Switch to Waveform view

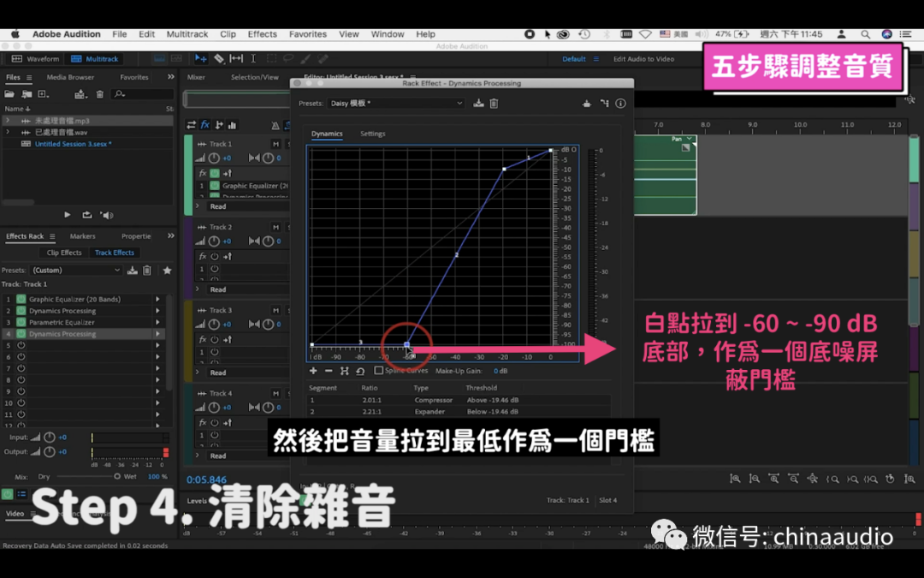pyautogui.click(x=36, y=59)
